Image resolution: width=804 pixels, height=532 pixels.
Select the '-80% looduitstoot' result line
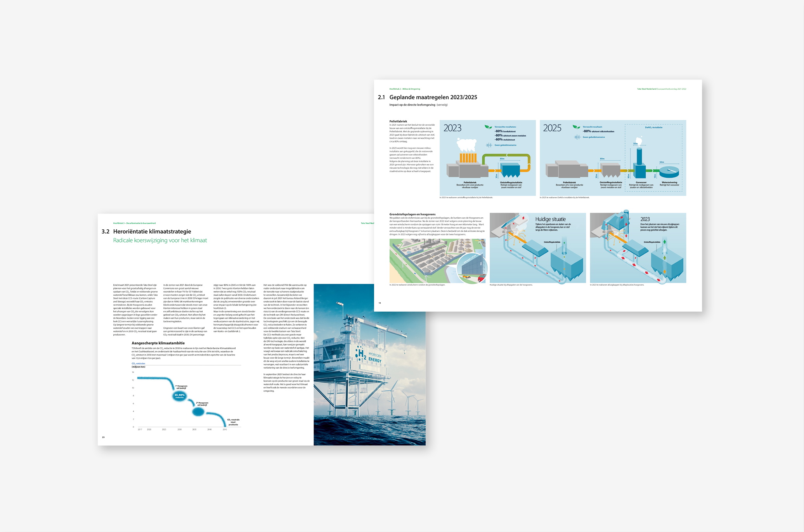tap(505, 131)
